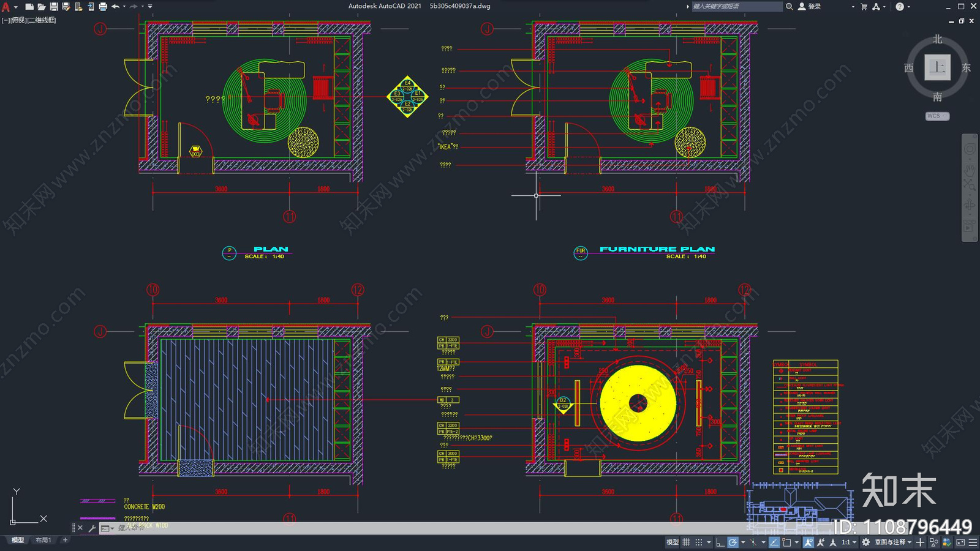Image resolution: width=980 pixels, height=551 pixels.
Task: Click the graphics performance icon
Action: point(947,542)
